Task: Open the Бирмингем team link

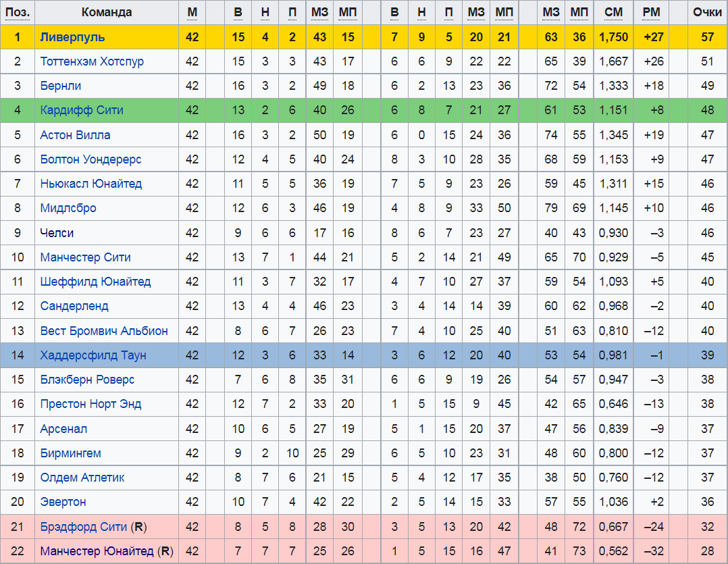Action: pos(70,453)
